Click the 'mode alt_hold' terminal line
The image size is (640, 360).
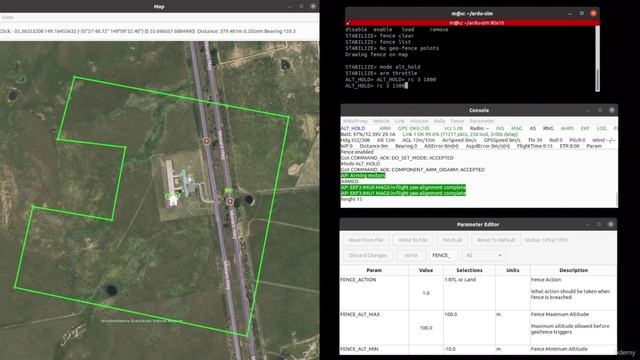point(383,67)
